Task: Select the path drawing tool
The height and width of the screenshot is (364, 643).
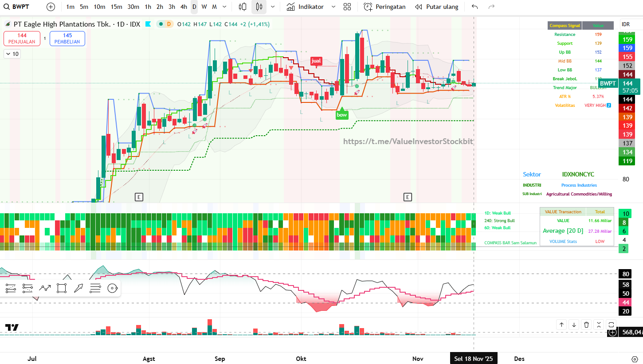Action: pos(45,288)
